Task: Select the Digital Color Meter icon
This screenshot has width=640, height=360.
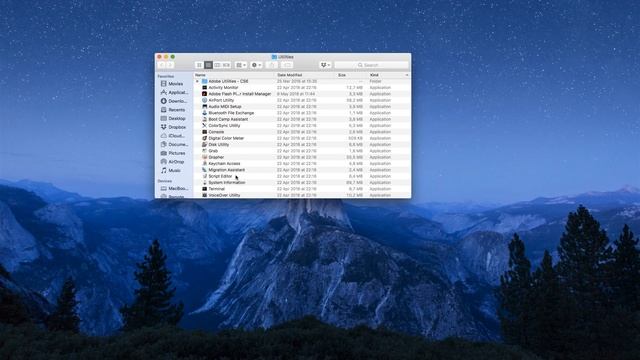Action: 204,138
